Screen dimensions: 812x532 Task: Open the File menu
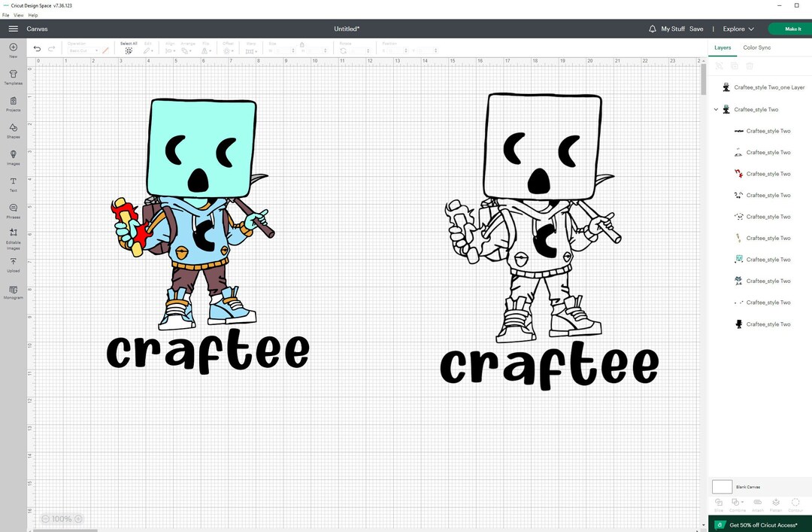tap(5, 14)
